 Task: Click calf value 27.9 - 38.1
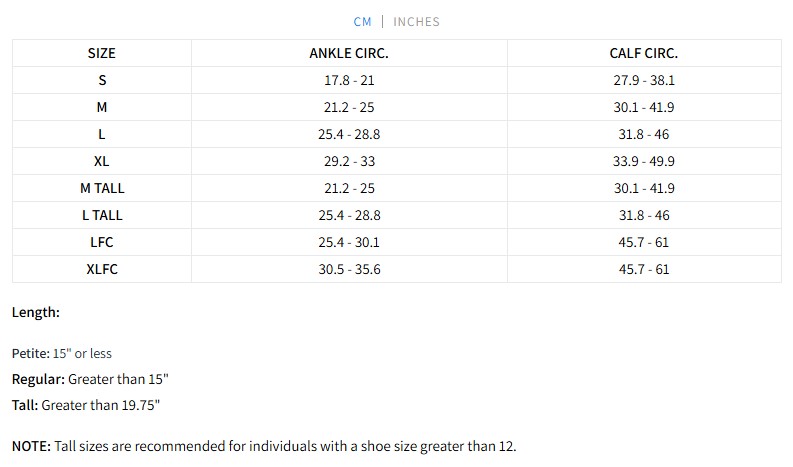643,80
